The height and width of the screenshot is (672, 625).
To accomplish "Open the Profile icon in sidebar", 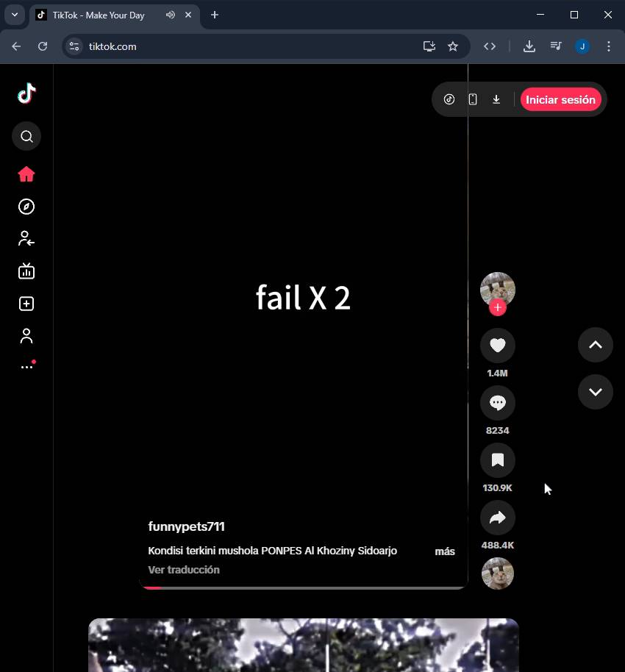I will tap(26, 336).
